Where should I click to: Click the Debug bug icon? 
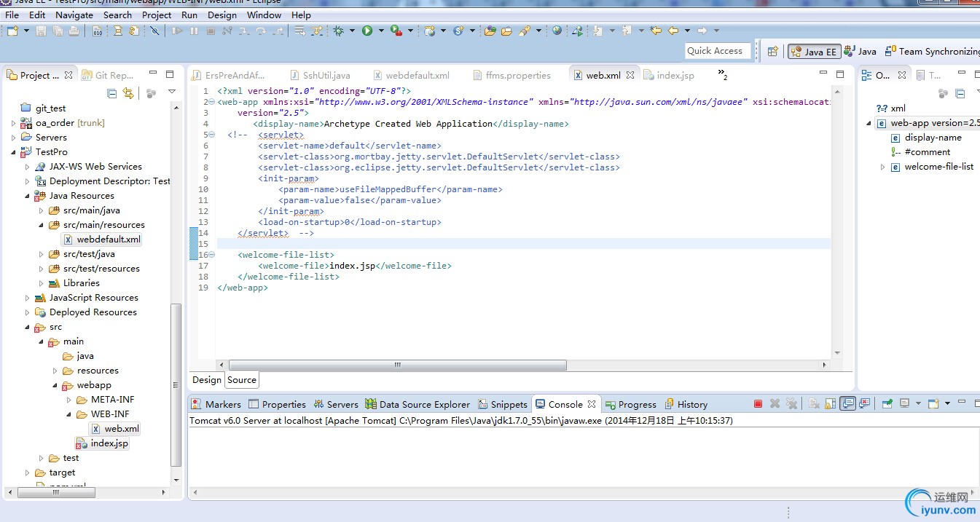(x=338, y=31)
